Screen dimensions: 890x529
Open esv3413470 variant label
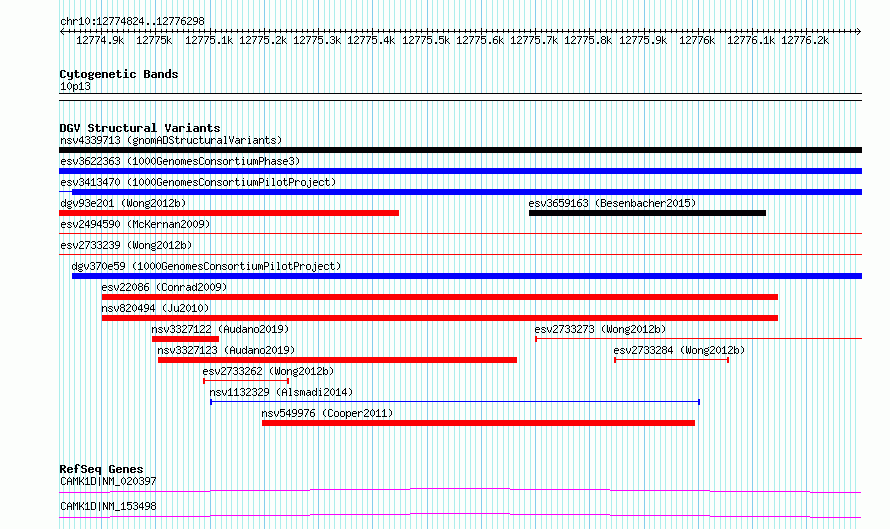198,182
